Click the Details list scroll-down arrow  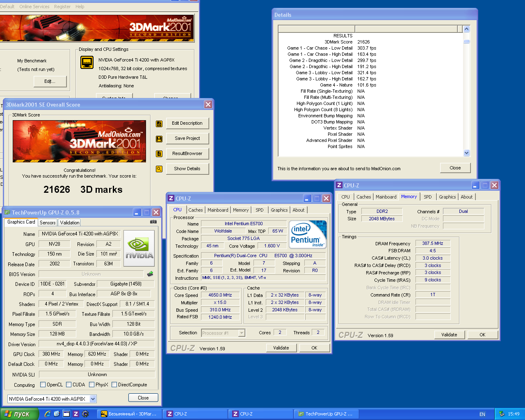[x=466, y=153]
